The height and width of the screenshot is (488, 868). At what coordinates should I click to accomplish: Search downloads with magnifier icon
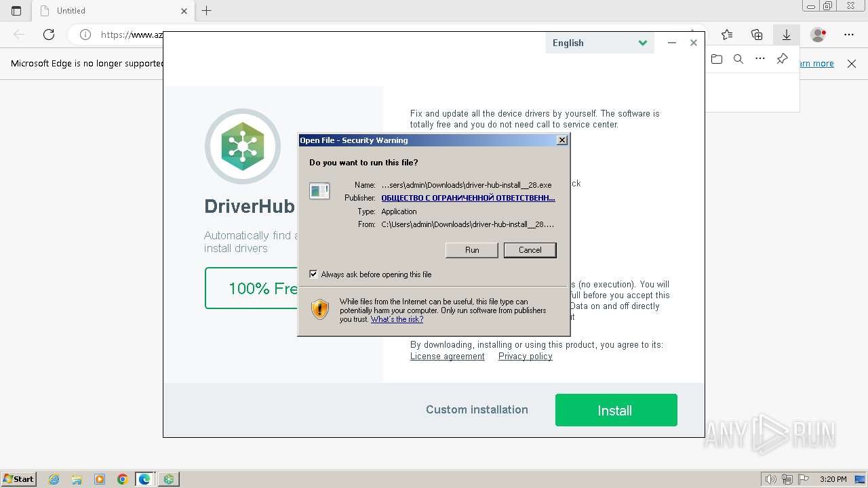[x=738, y=59]
